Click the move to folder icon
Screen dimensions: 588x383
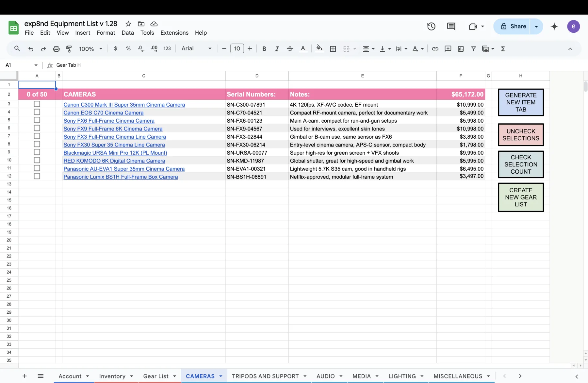[141, 24]
